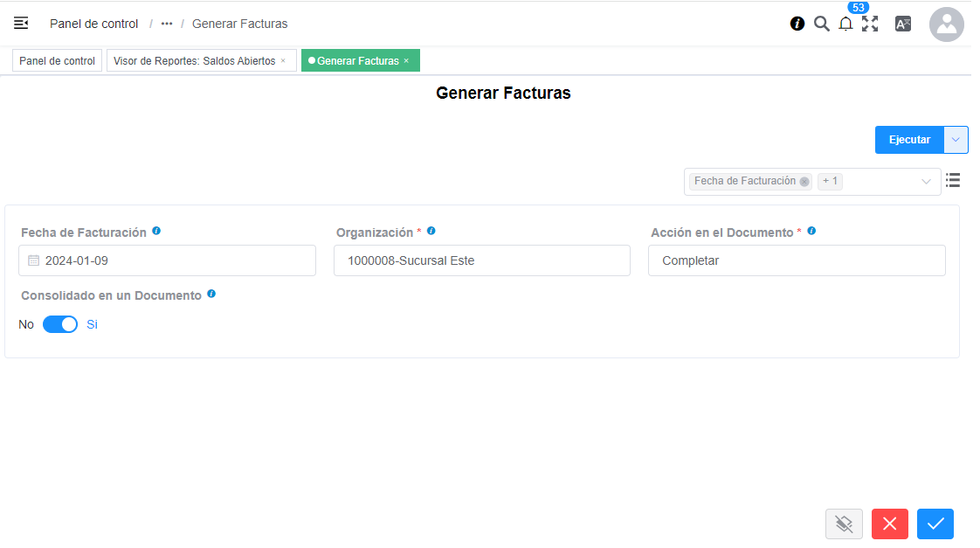Expand the Ejecutar button dropdown arrow
Viewport: 980px width, 548px height.
[x=956, y=140]
